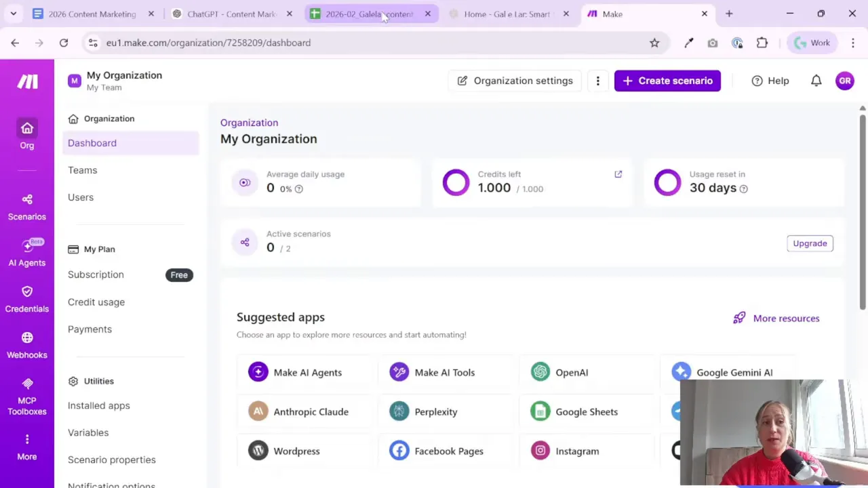Select the Wordpress app
Screen dimensions: 868x488
point(305,451)
